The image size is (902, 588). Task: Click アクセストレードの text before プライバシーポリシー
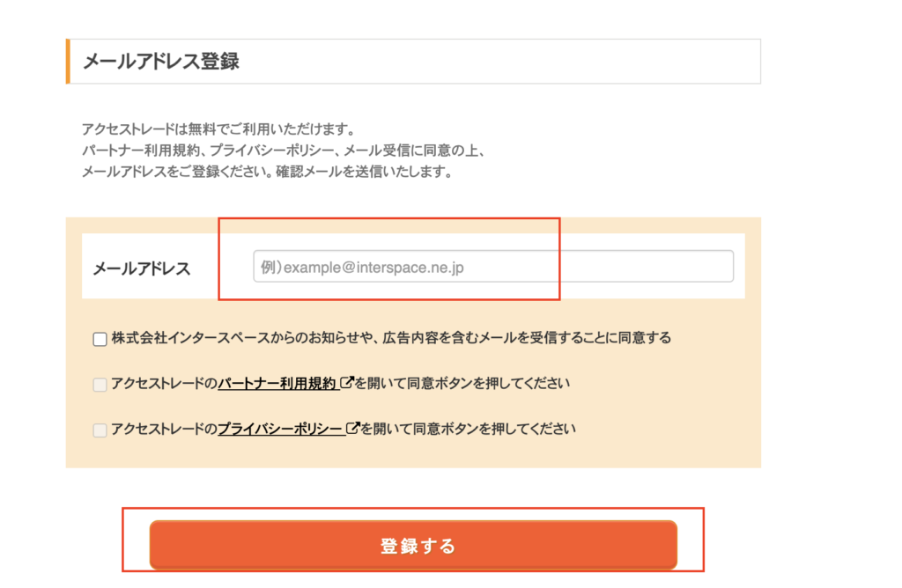pyautogui.click(x=164, y=429)
